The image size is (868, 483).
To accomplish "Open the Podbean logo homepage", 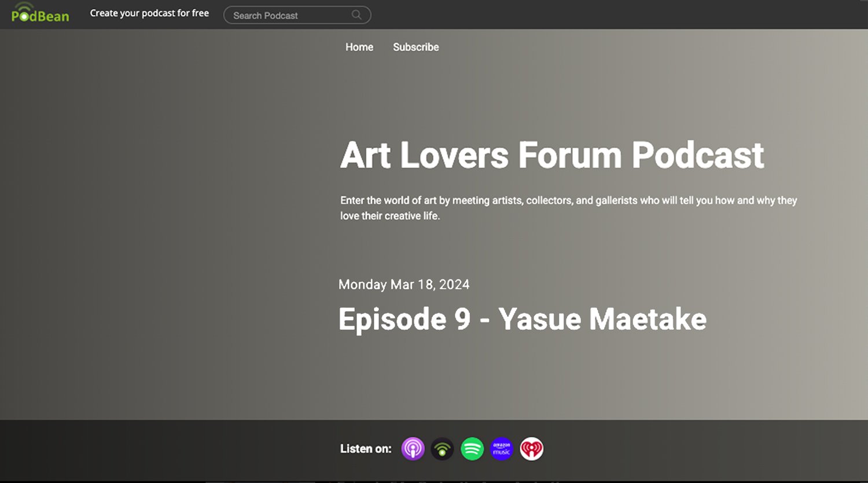I will [40, 13].
